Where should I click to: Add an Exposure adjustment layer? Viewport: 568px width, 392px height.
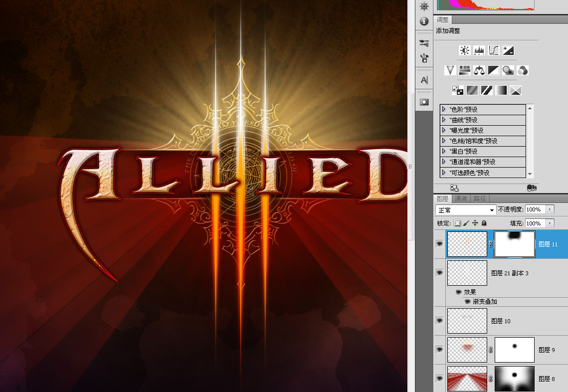(x=508, y=50)
